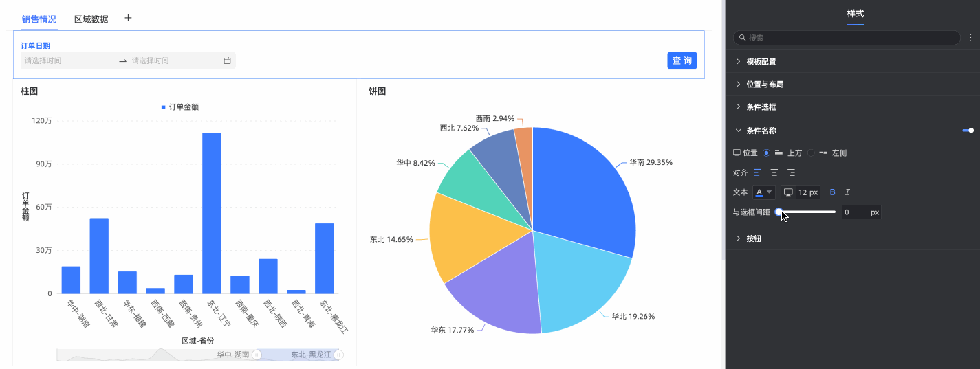Viewport: 980px width, 369px height.
Task: Select the 左侧 position radio button
Action: [x=811, y=153]
